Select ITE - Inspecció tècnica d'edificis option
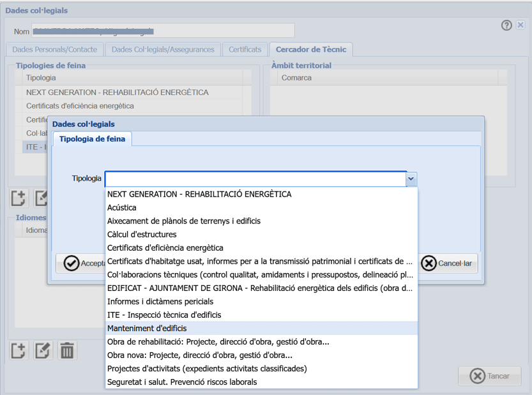 (x=262, y=315)
